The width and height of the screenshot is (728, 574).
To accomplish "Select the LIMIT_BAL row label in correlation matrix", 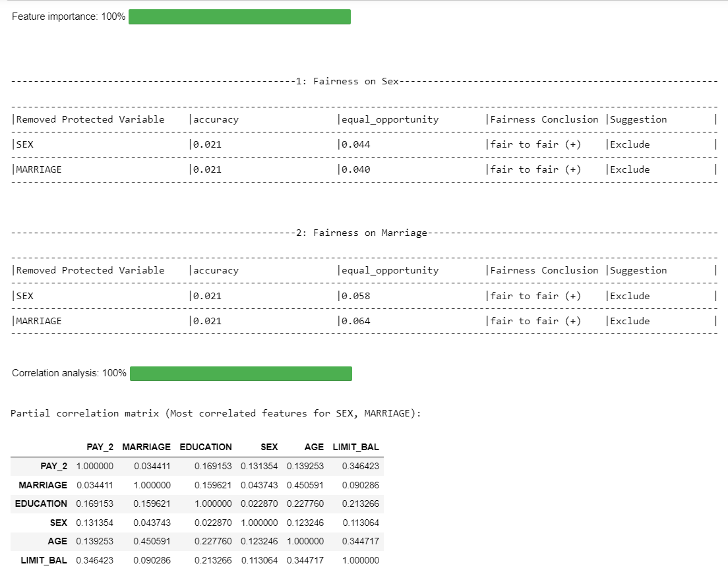I will point(44,560).
